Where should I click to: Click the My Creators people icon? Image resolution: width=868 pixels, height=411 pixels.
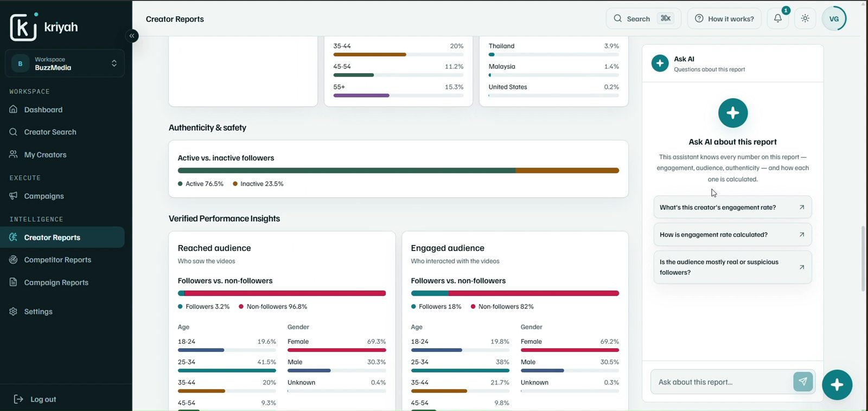(14, 155)
